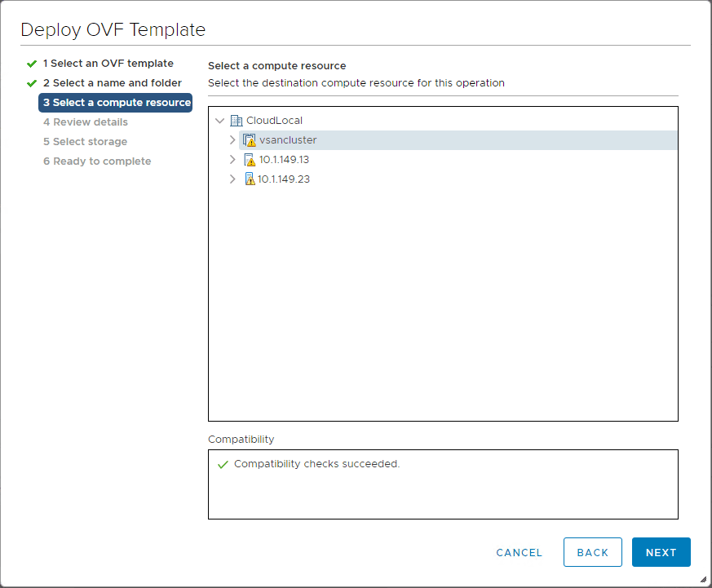The image size is (712, 588).
Task: Click NEXT to continue the wizard
Action: 661,552
